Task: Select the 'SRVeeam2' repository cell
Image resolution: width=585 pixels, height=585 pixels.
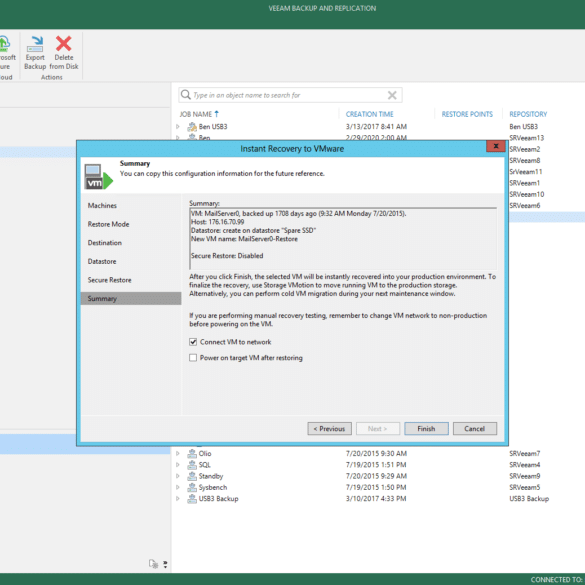Action: click(525, 149)
